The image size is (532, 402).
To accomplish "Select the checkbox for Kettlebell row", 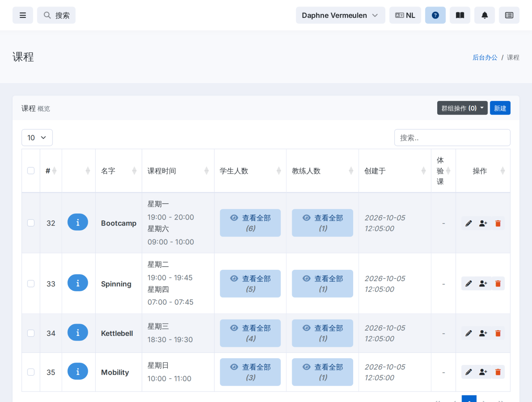I will coord(31,333).
